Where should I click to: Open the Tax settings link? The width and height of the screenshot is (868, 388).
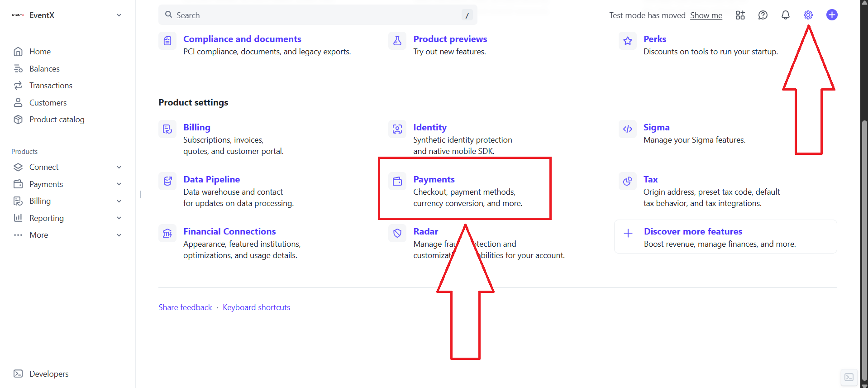(x=651, y=179)
